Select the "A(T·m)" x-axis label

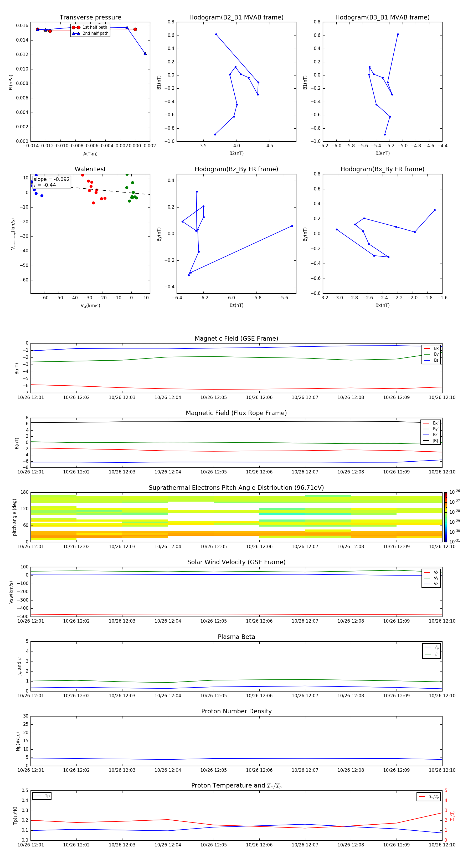pos(90,154)
